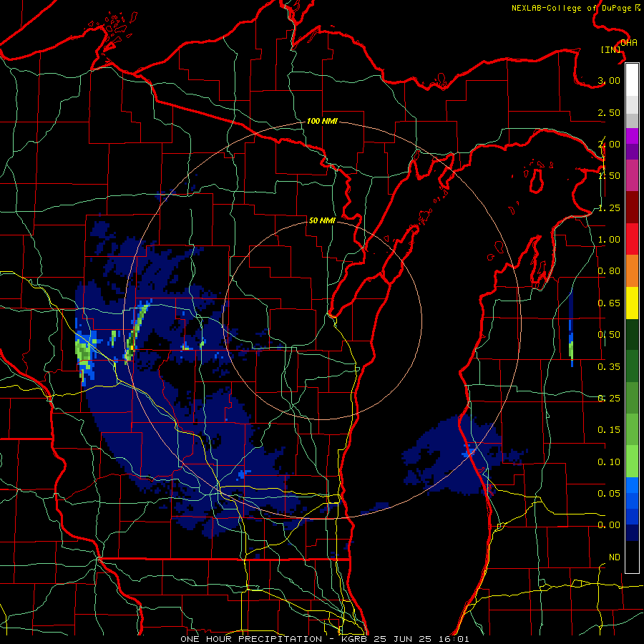Click the orange 0.80 legend swatch
The width and height of the screenshot is (644, 644).
tap(632, 271)
